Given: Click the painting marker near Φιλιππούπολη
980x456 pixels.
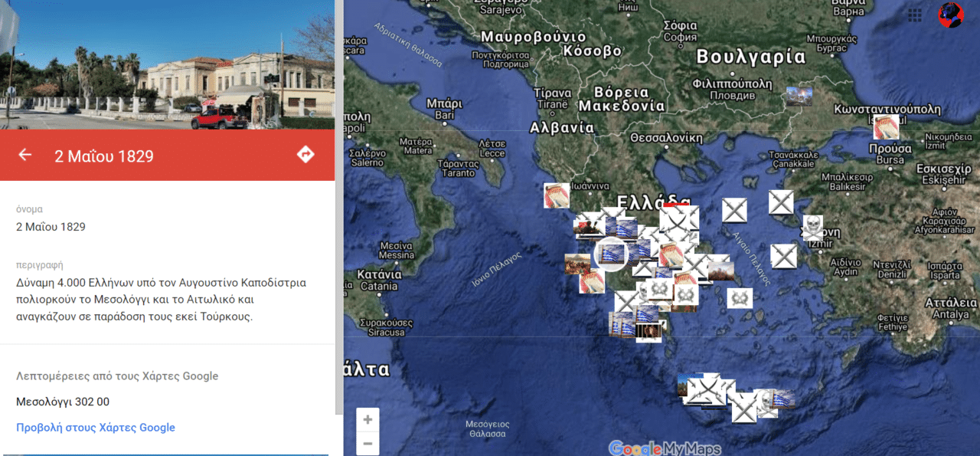Looking at the screenshot, I should [x=799, y=97].
